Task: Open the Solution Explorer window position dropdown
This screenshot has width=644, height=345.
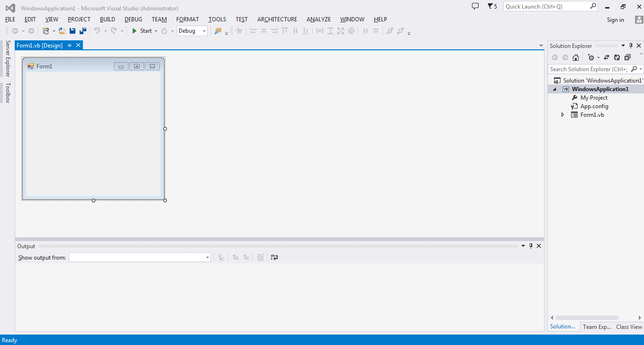Action: click(623, 46)
